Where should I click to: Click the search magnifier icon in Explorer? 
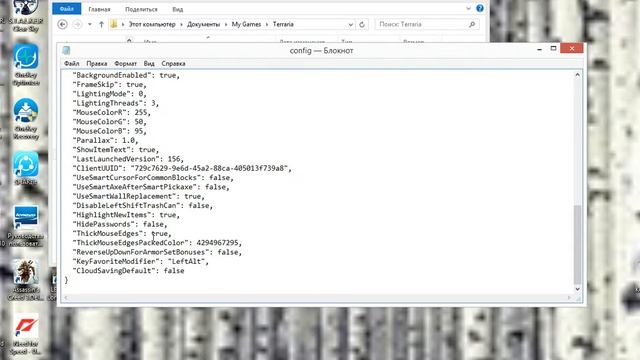tap(472, 24)
